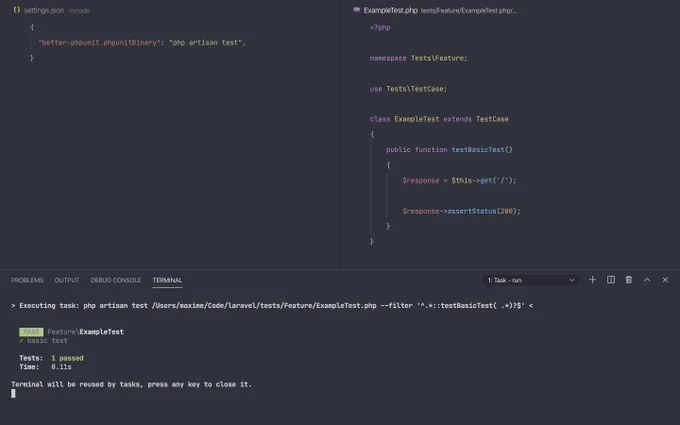Screen dimensions: 680x425
Task: Click the 'basic test' checkmark result line
Action: pos(43,341)
